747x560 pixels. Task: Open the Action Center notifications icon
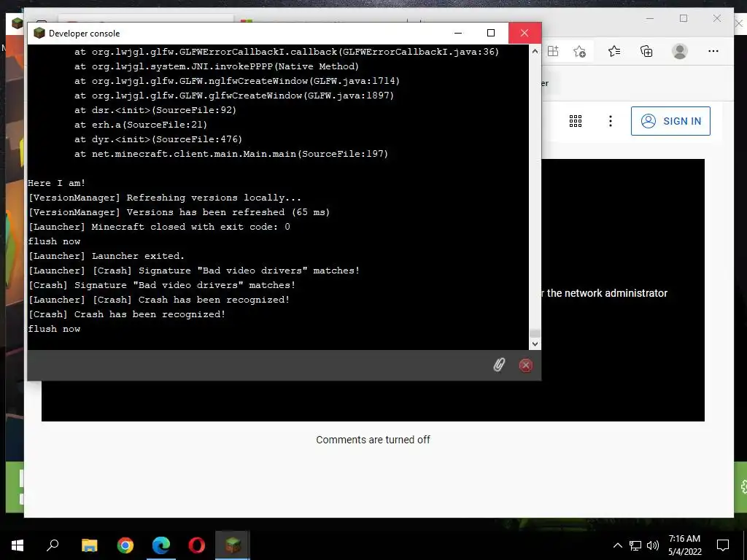(723, 545)
